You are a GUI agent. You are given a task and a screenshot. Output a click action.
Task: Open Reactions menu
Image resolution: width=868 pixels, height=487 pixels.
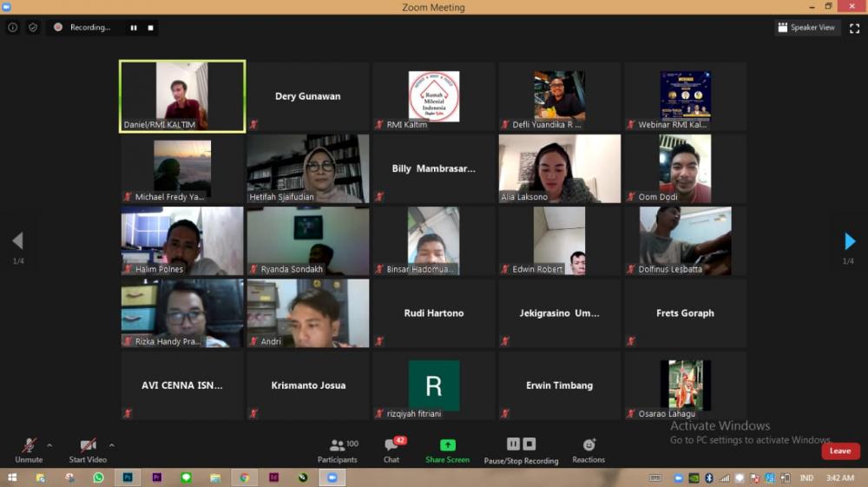pyautogui.click(x=589, y=451)
